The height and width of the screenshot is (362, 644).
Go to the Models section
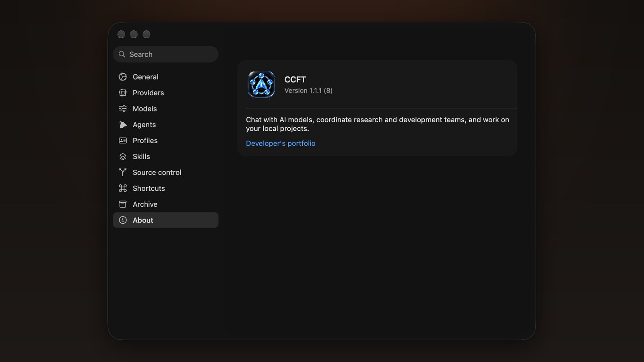tap(166, 109)
